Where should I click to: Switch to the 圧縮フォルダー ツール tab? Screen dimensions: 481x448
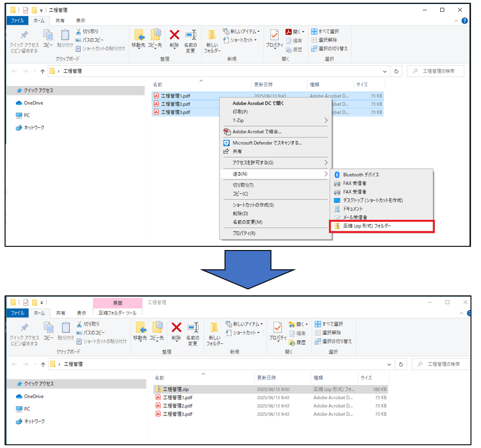[x=117, y=313]
